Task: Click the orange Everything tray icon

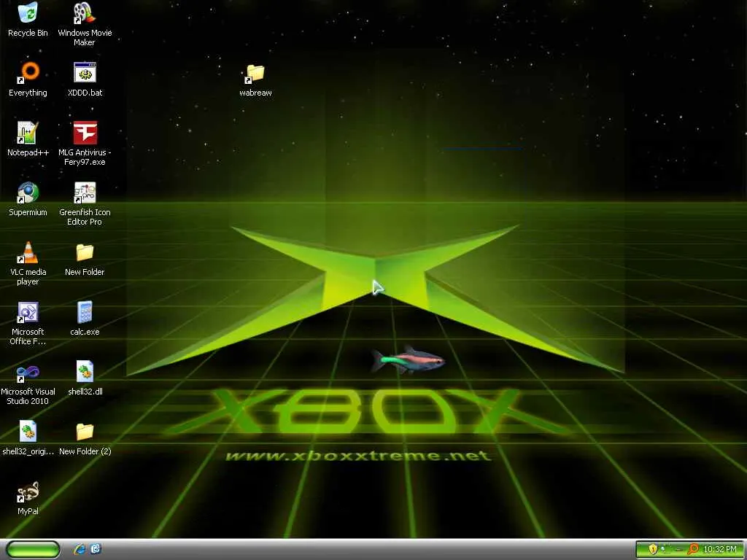Action: [693, 550]
